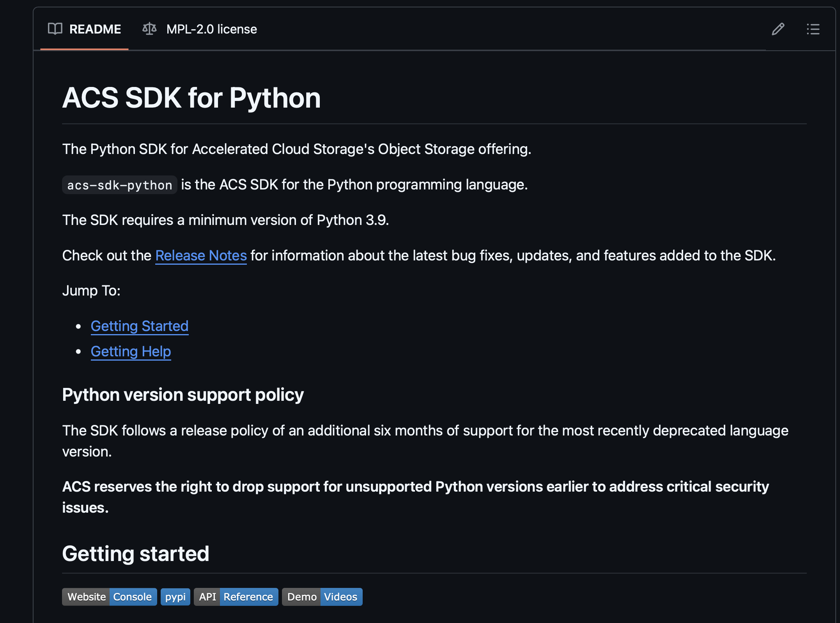Open the Release Notes link
This screenshot has height=623, width=840.
(201, 256)
